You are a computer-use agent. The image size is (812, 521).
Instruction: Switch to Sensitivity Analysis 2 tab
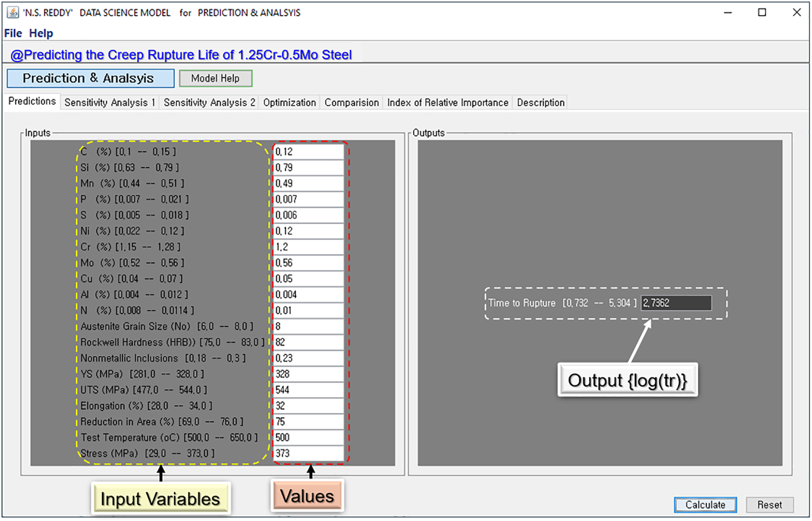(x=209, y=103)
